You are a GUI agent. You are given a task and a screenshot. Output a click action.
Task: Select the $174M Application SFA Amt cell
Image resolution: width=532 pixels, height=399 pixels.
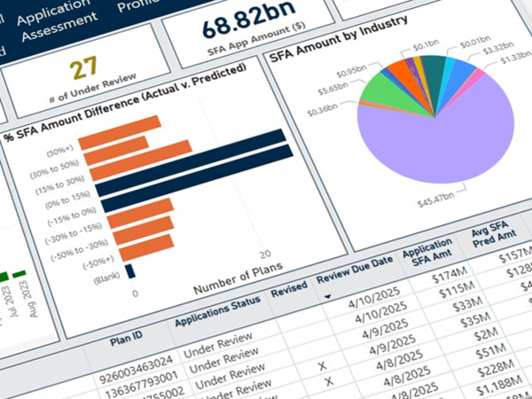450,275
